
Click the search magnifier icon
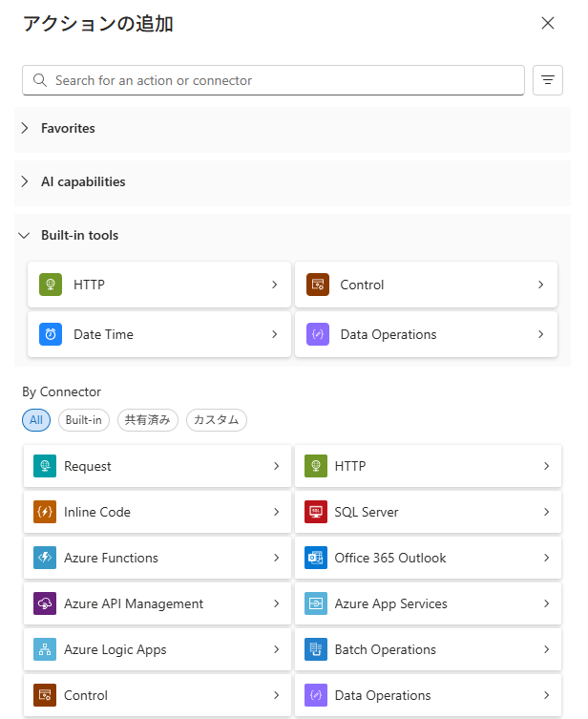pyautogui.click(x=40, y=80)
